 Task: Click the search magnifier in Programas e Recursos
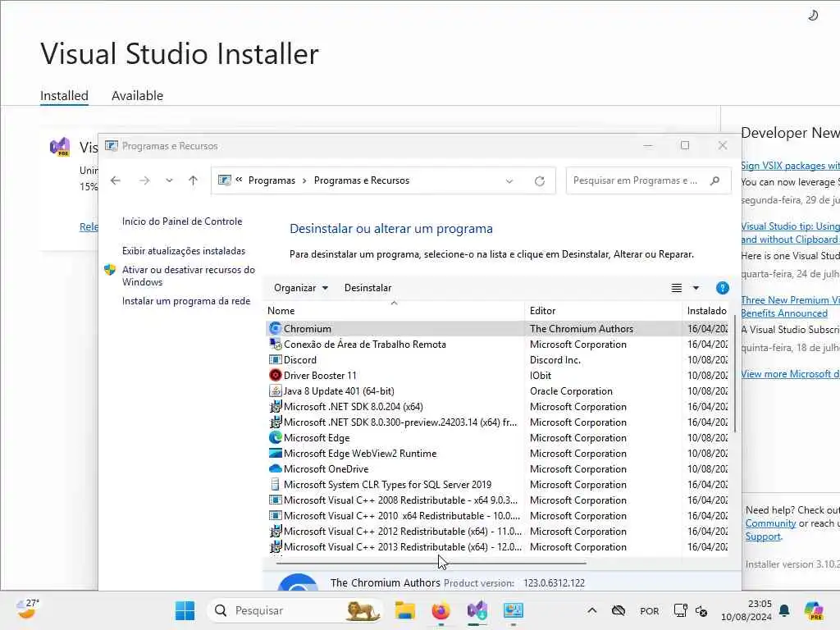pos(714,180)
